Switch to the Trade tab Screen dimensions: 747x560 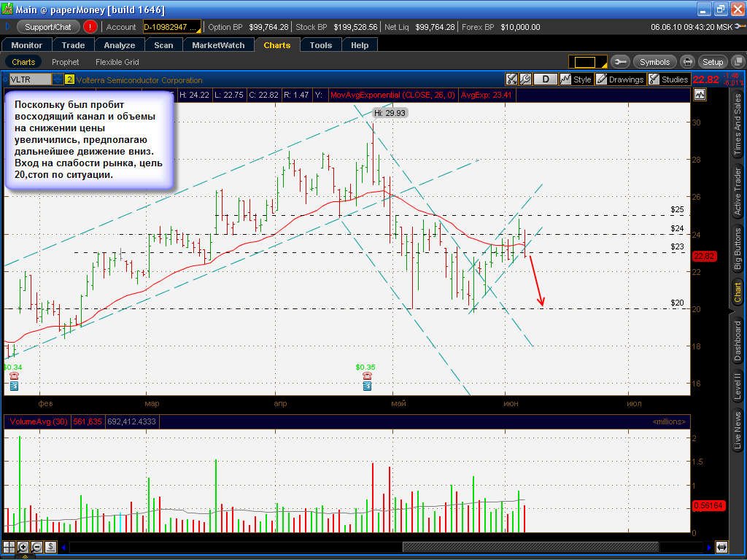[x=73, y=45]
